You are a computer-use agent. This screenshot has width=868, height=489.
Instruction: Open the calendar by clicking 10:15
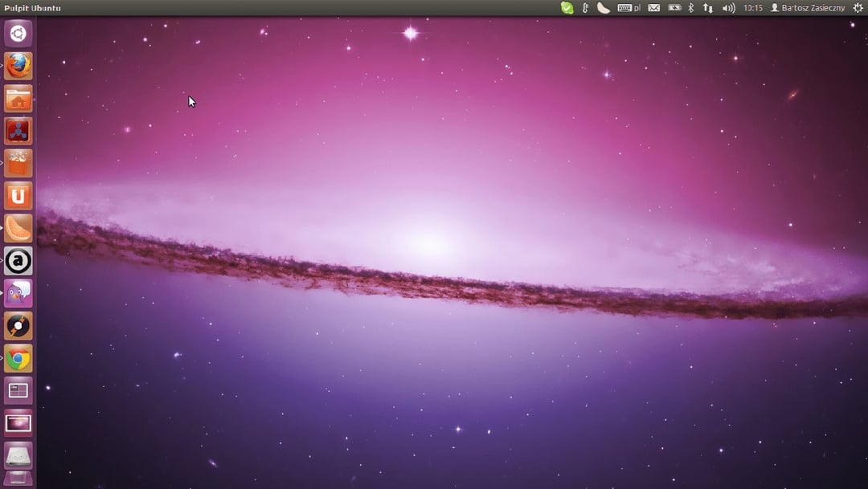coord(754,7)
